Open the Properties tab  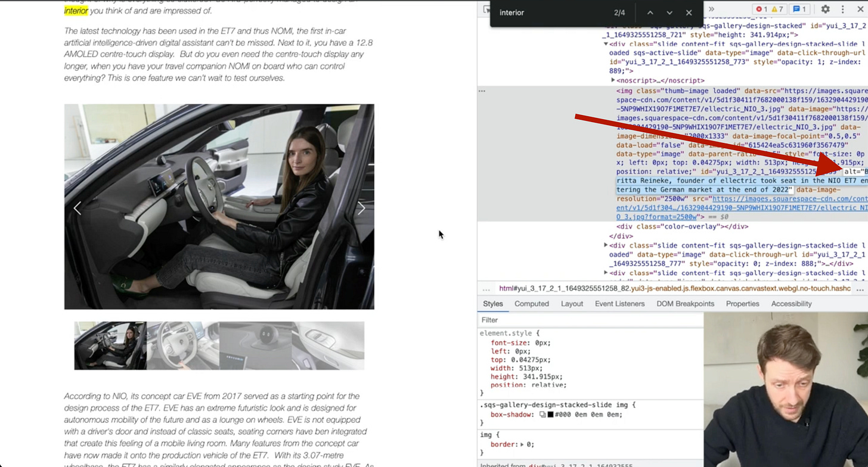(x=743, y=304)
